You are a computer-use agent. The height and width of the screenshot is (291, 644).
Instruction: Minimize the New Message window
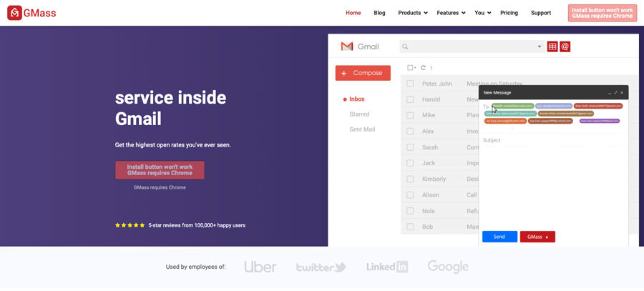(610, 93)
